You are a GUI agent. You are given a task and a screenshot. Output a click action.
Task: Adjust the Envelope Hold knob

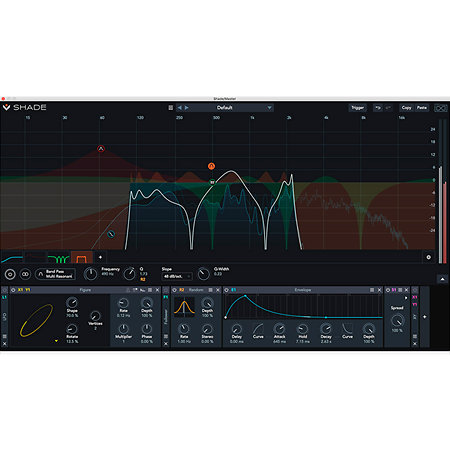(303, 329)
